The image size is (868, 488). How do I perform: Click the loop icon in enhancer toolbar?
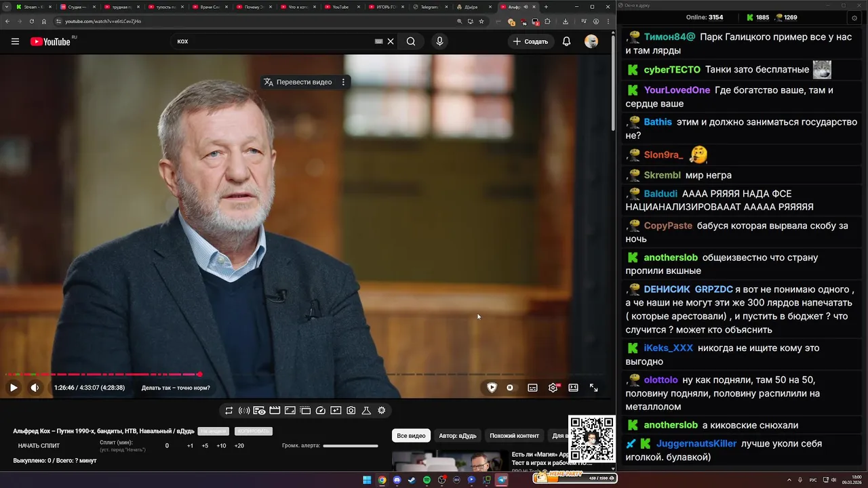(x=229, y=410)
